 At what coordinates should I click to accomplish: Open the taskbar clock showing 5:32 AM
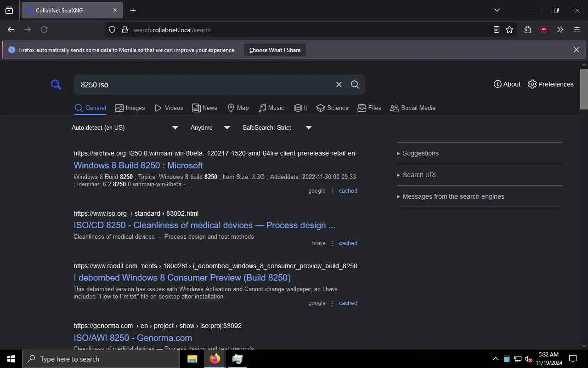548,359
